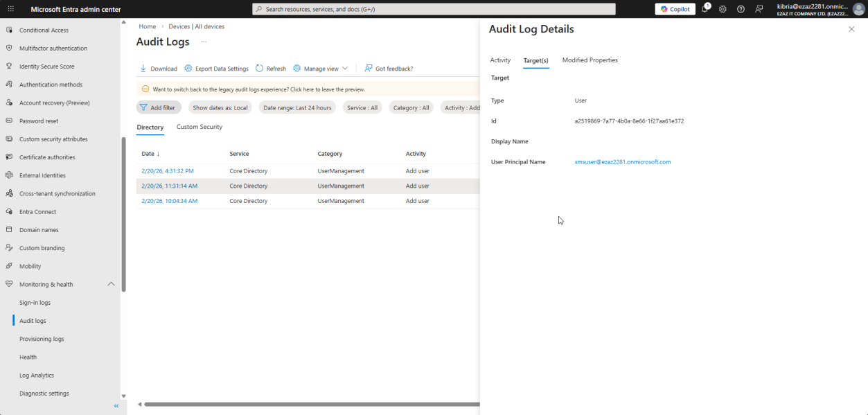This screenshot has width=868, height=415.
Task: Click the legacy audit logs preview banner
Action: point(308,89)
